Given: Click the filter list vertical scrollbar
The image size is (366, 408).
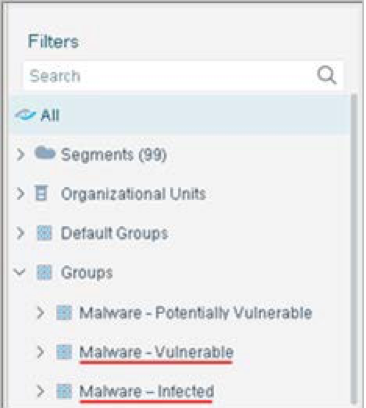Looking at the screenshot, I should click(354, 248).
